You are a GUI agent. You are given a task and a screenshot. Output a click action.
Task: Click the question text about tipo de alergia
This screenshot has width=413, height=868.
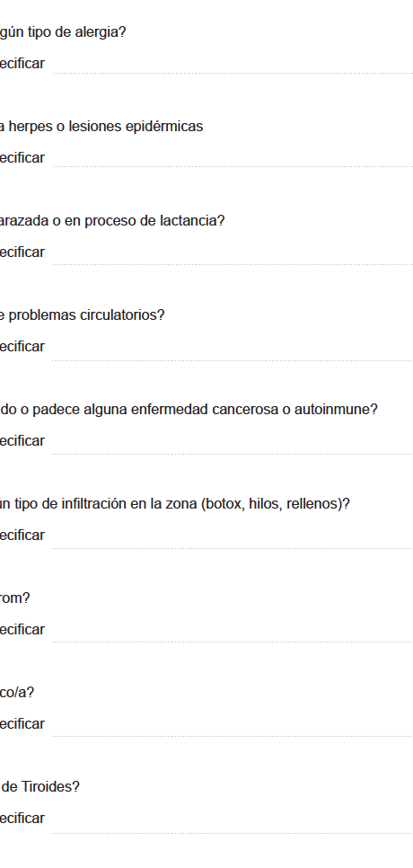63,32
